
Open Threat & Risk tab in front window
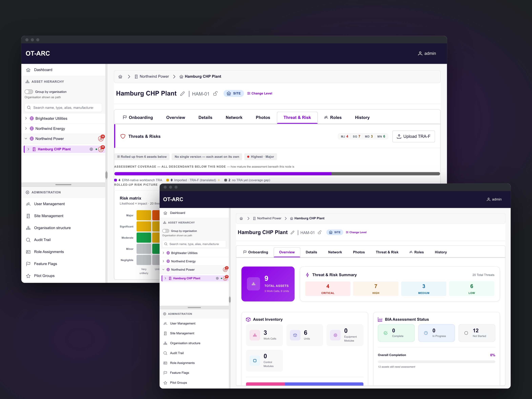click(387, 252)
